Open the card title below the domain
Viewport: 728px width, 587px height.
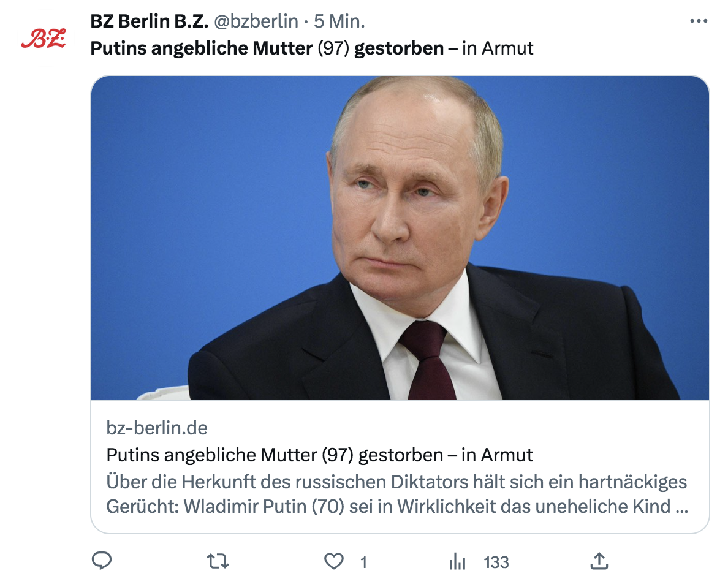point(319,455)
